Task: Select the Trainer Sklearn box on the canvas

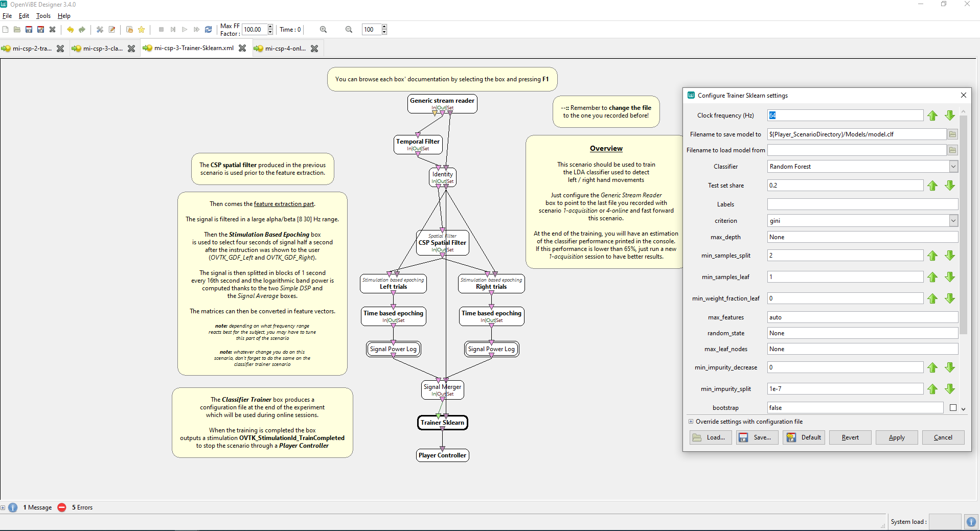Action: pos(443,423)
